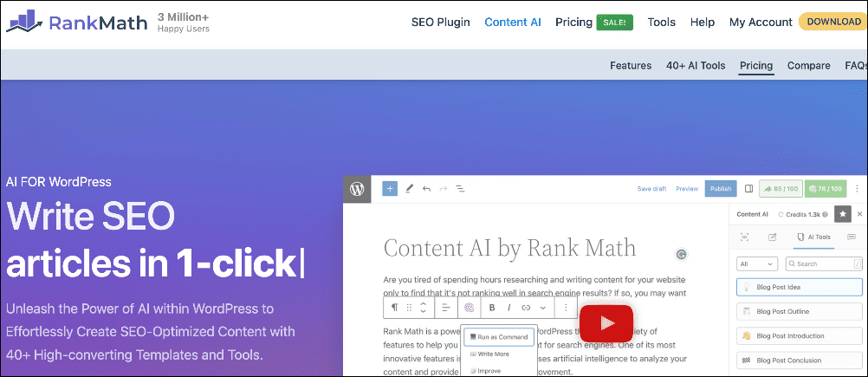Click the green SALE! badge

click(x=614, y=23)
